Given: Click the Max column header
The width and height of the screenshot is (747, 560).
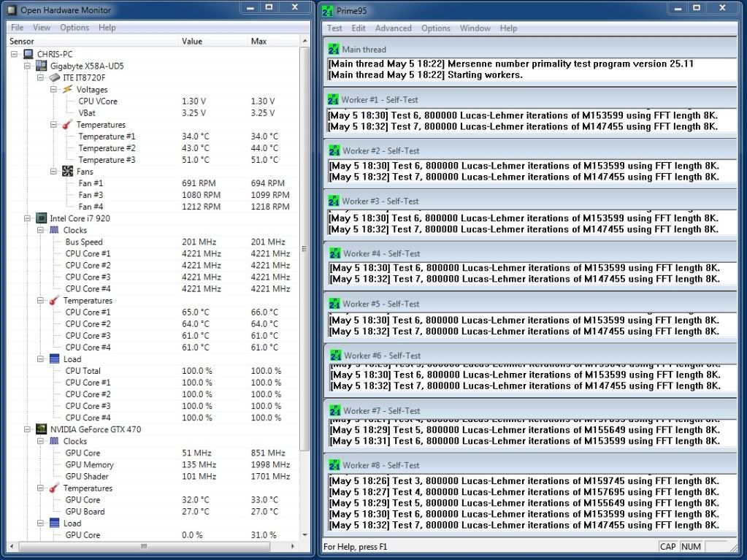Looking at the screenshot, I should click(258, 42).
